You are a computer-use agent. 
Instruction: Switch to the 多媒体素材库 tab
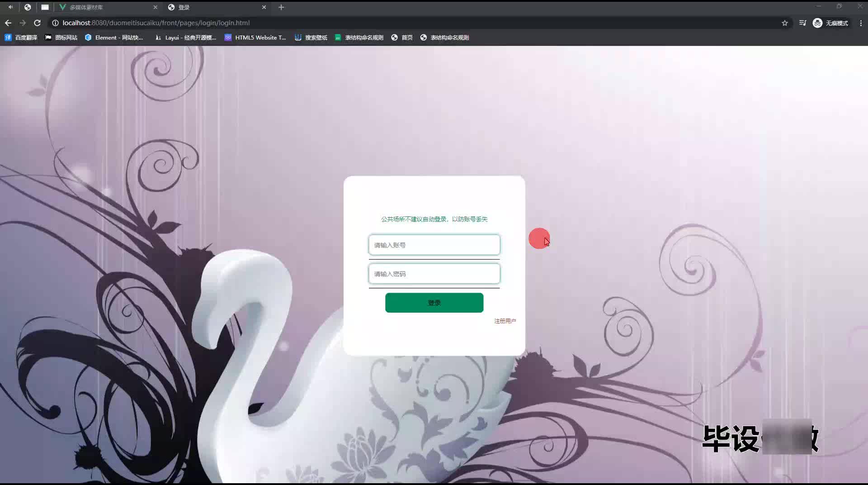tap(108, 7)
